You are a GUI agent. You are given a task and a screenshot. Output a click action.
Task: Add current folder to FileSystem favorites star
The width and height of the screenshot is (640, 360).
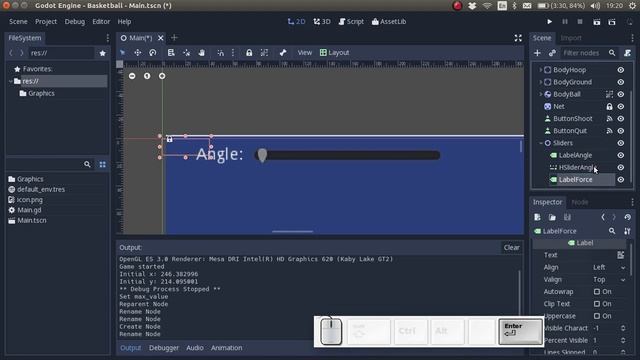102,53
